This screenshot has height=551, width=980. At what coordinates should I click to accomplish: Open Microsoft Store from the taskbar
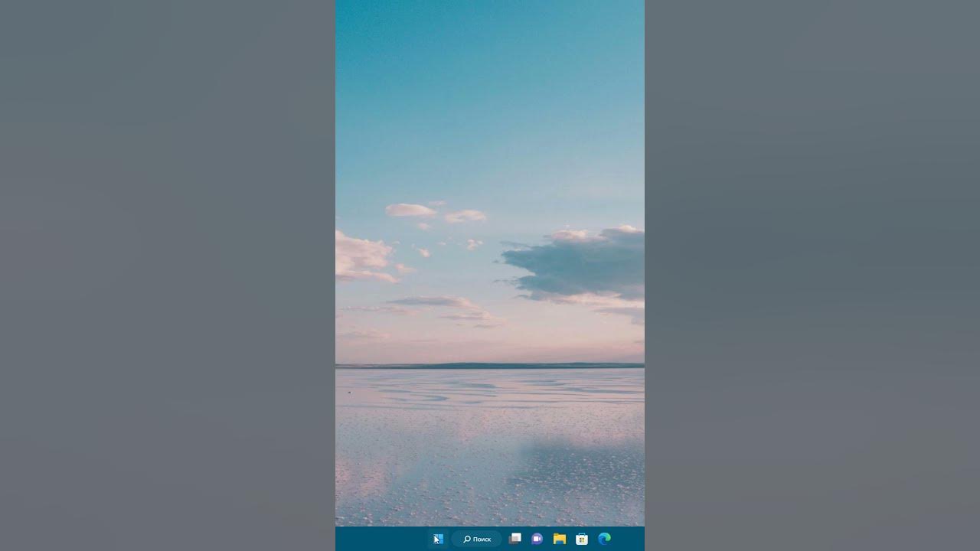pos(582,539)
